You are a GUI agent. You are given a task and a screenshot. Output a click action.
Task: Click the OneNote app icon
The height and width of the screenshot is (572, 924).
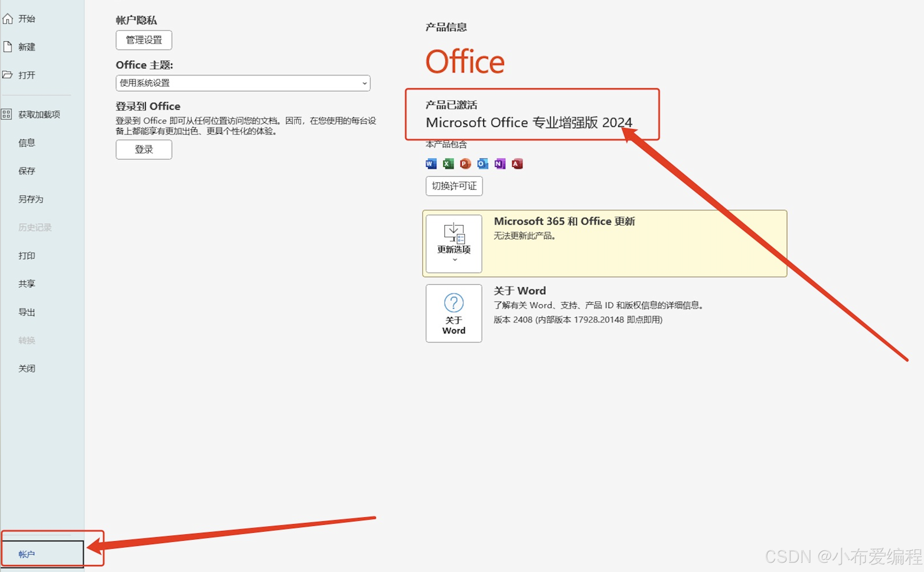pyautogui.click(x=500, y=164)
